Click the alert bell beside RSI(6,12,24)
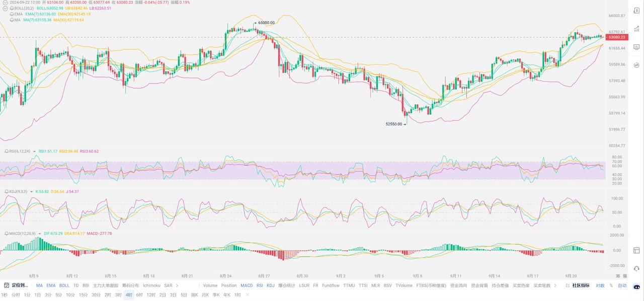The width and height of the screenshot is (644, 301). 7,151
